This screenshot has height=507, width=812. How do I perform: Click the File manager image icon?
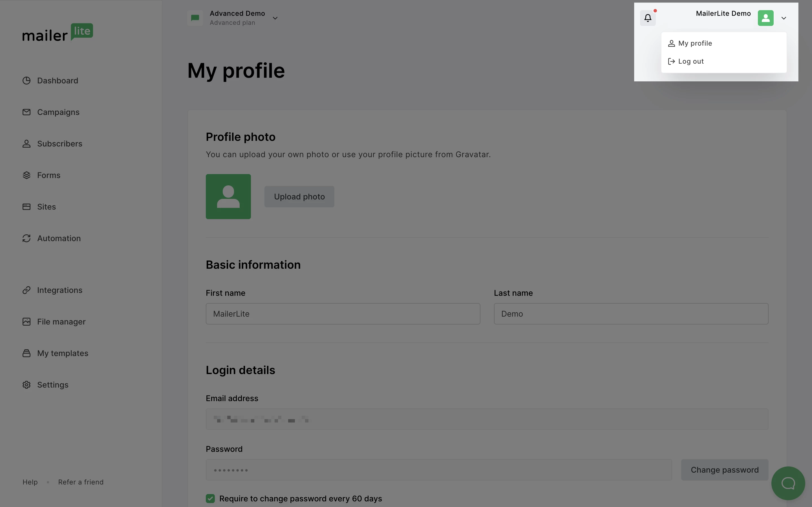tap(27, 322)
